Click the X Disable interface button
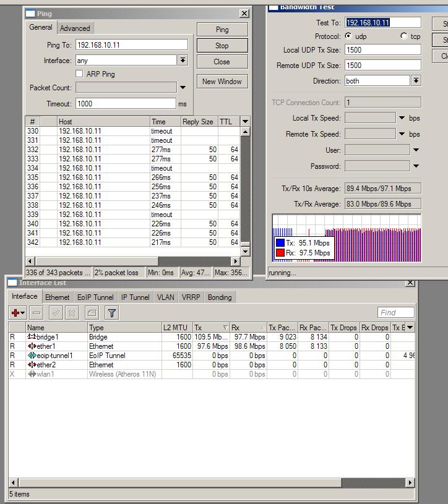 click(x=72, y=313)
